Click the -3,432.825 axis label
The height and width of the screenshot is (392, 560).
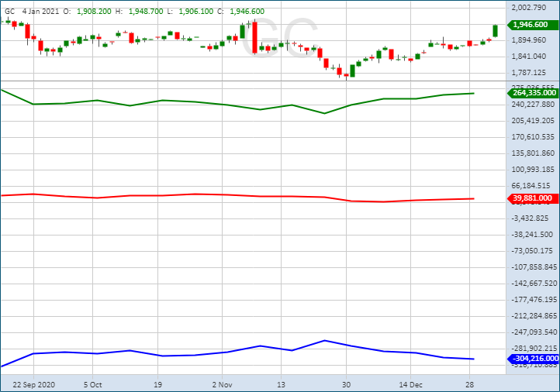coord(531,218)
